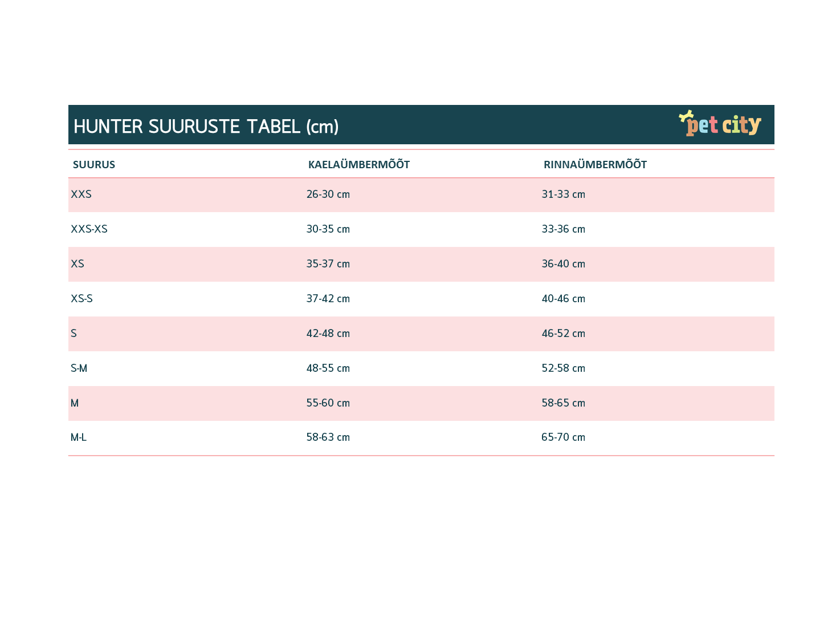The image size is (840, 625).
Task: Select the XS-S size cell
Action: click(81, 299)
